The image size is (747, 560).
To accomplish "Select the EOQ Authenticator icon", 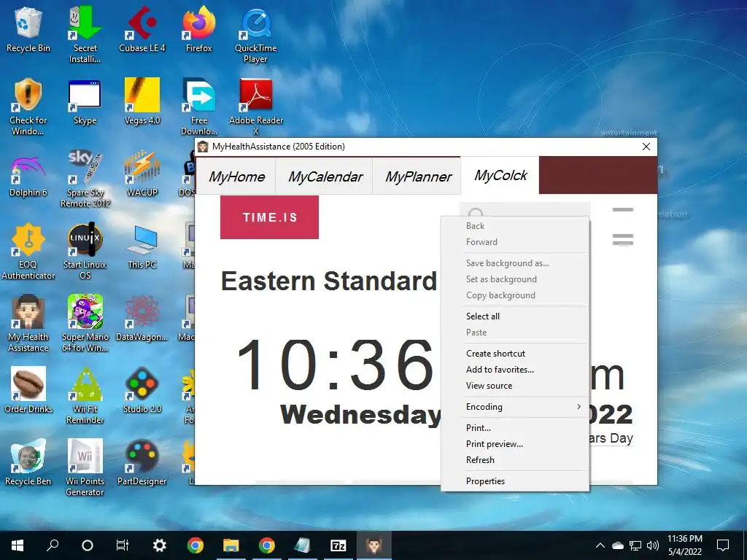I will tap(28, 252).
